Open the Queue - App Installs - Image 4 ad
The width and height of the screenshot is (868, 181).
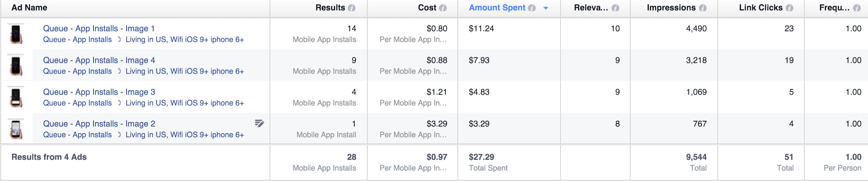pos(99,60)
